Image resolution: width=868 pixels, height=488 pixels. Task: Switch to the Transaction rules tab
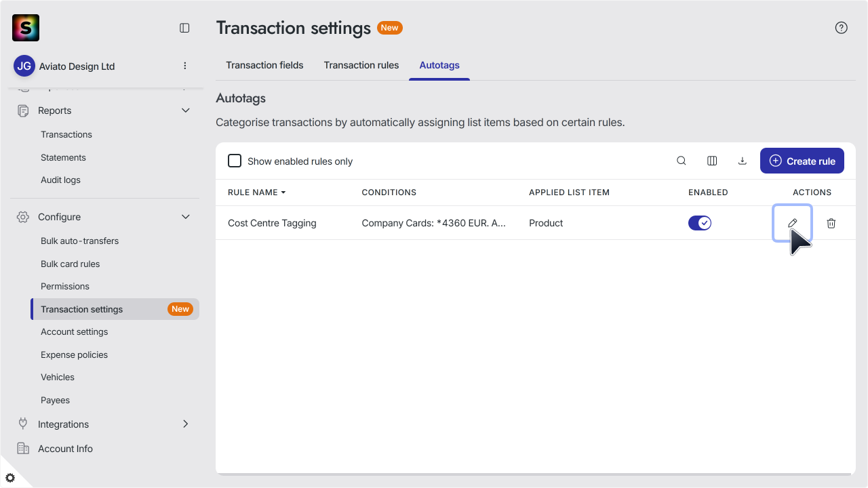pyautogui.click(x=361, y=65)
